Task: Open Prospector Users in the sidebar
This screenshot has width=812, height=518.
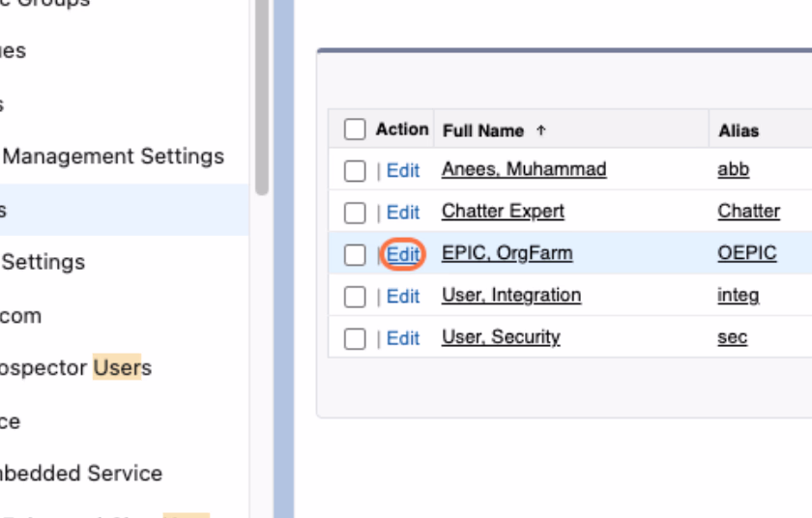Action: (74, 367)
